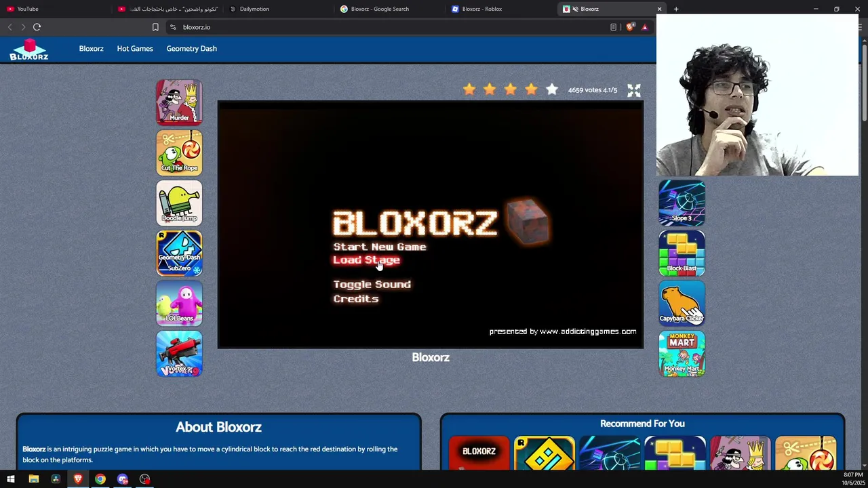Open Brave Shields icon
868x488 pixels.
[x=630, y=27]
